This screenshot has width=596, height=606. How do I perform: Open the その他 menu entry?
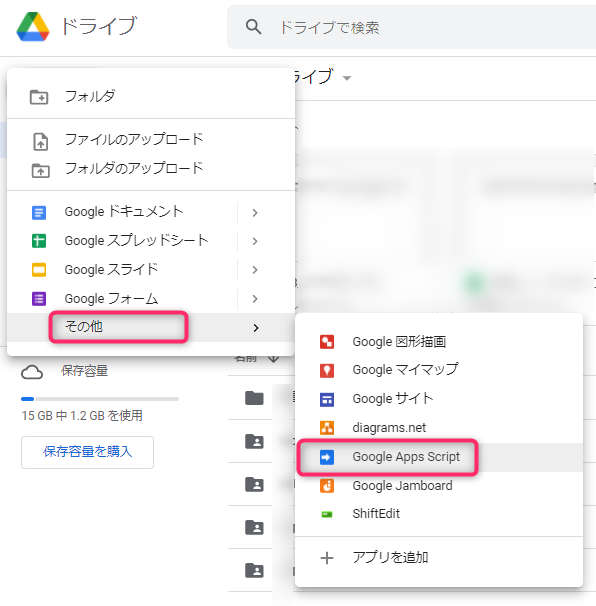click(151, 327)
